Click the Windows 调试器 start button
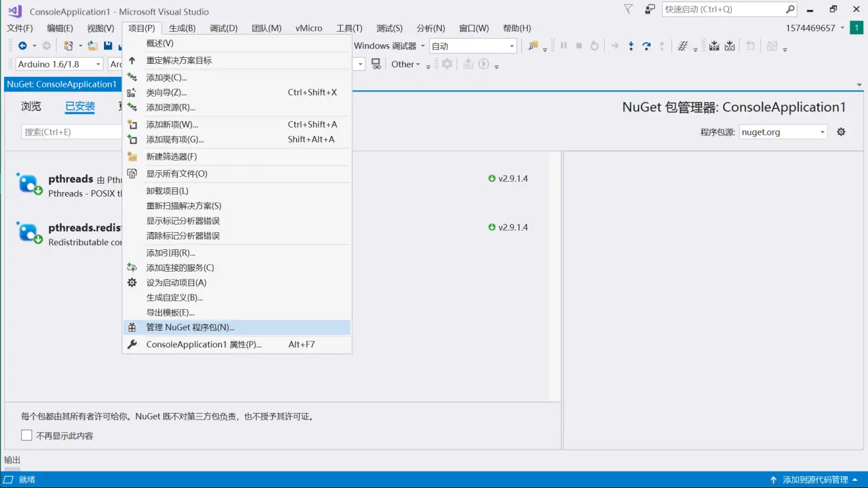868x488 pixels. pyautogui.click(x=386, y=46)
